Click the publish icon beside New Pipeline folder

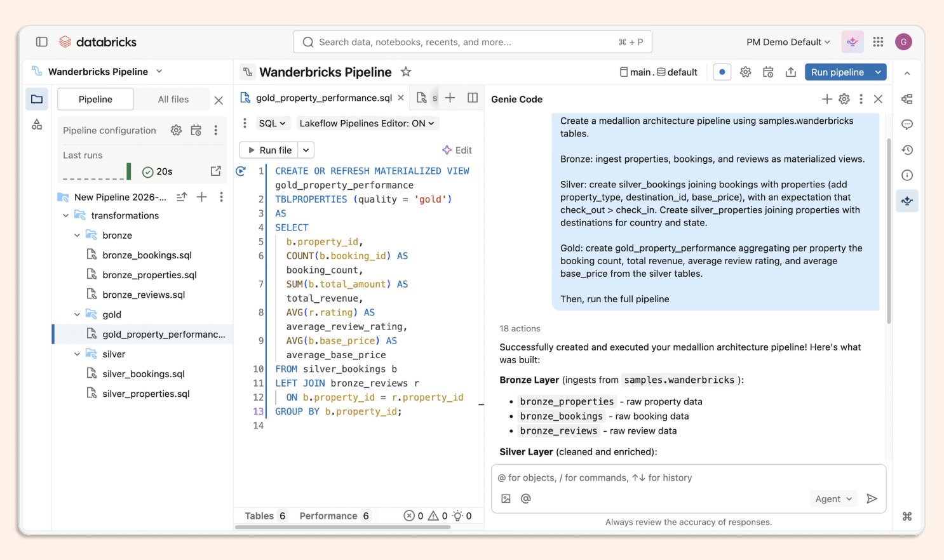point(182,197)
